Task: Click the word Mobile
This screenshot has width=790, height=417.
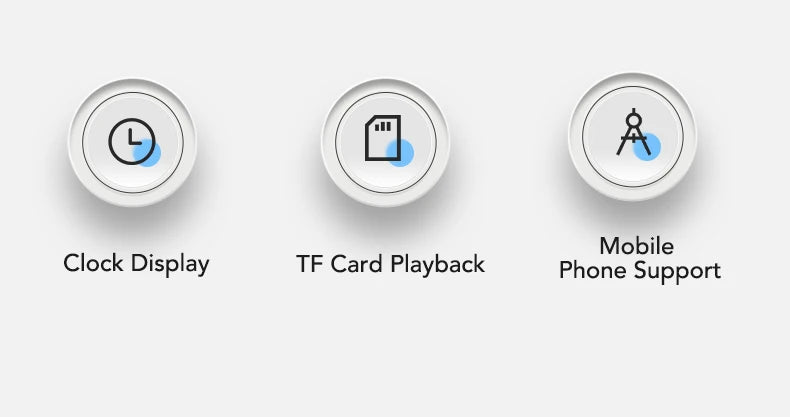Action: 636,246
